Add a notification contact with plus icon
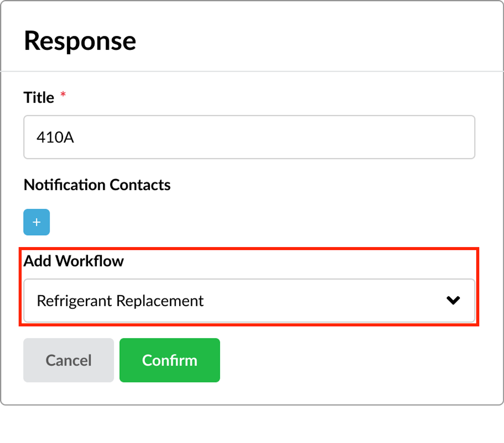 37,222
